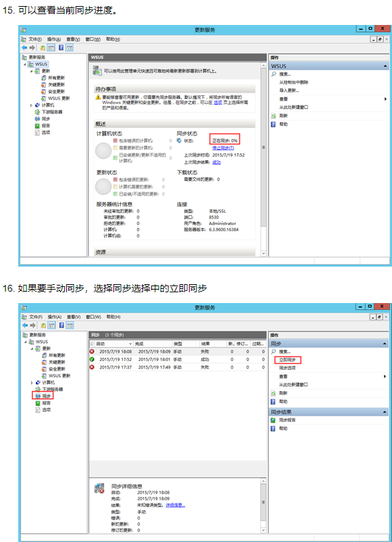This screenshot has height=542, width=392.
Task: Select 所有更新 in the upper window tree
Action: click(x=53, y=78)
